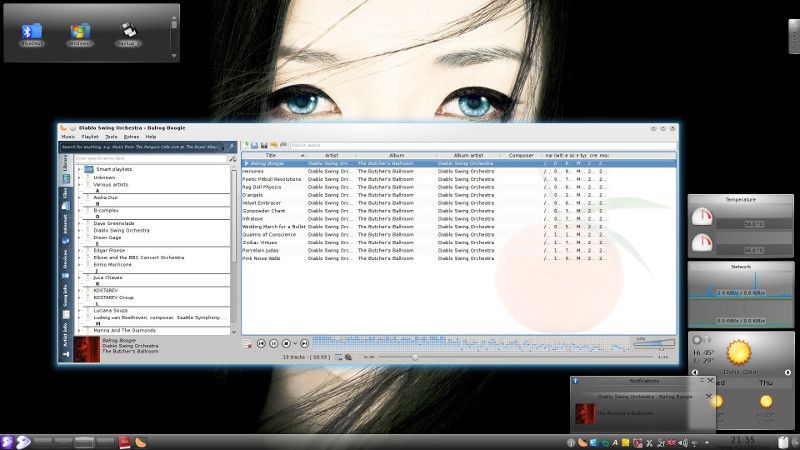This screenshot has width=800, height=450.
Task: Select the Gunpowder Chant track
Action: pos(459,211)
